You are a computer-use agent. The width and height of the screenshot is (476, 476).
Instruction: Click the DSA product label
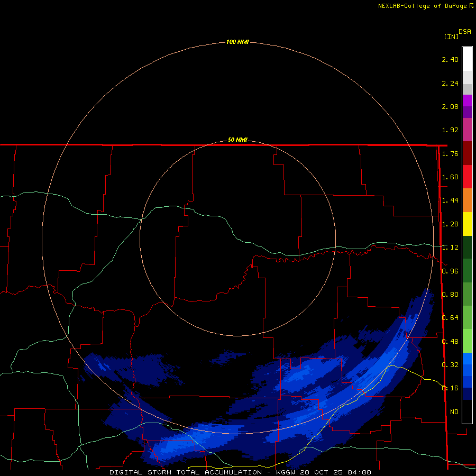click(465, 32)
